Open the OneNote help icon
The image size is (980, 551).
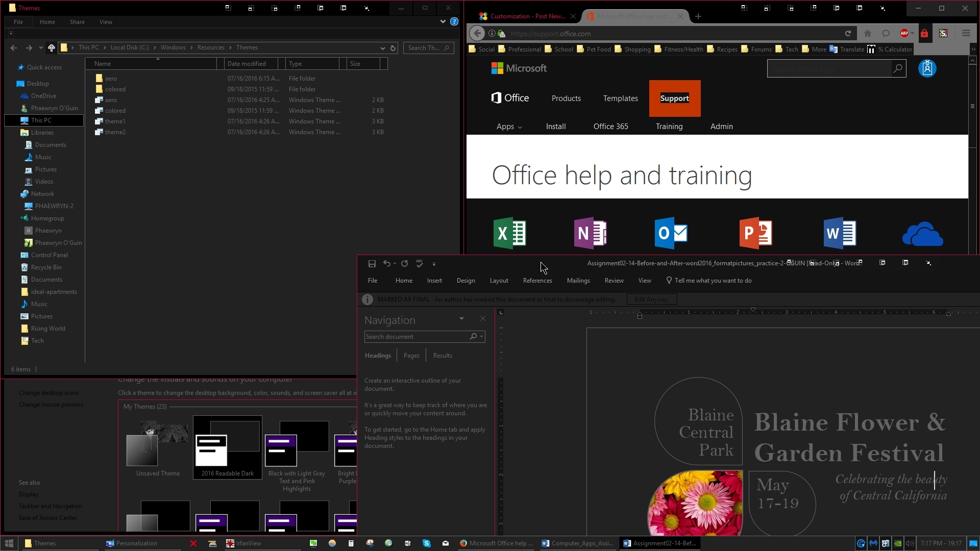click(x=591, y=233)
